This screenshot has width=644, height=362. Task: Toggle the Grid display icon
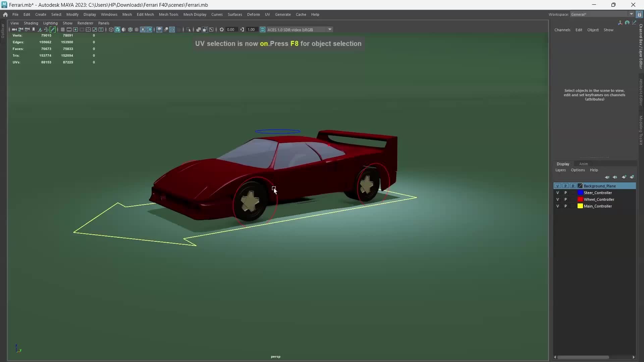[63, 29]
